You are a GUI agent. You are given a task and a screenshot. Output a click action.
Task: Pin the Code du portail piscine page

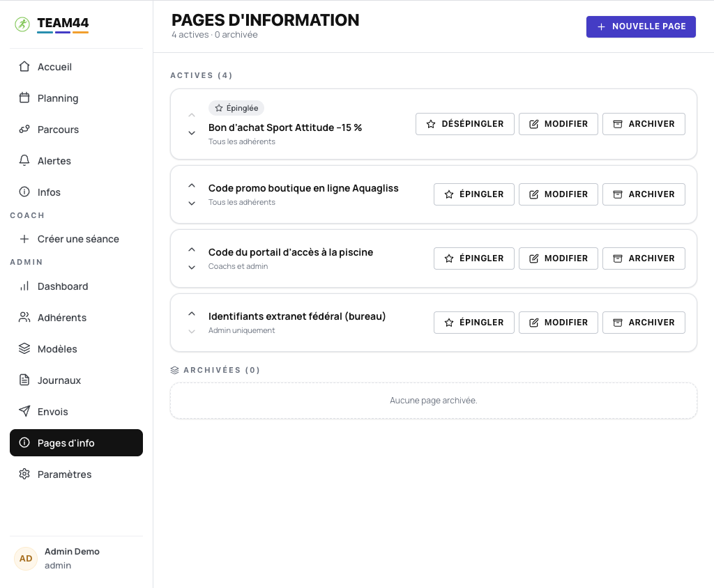click(474, 258)
